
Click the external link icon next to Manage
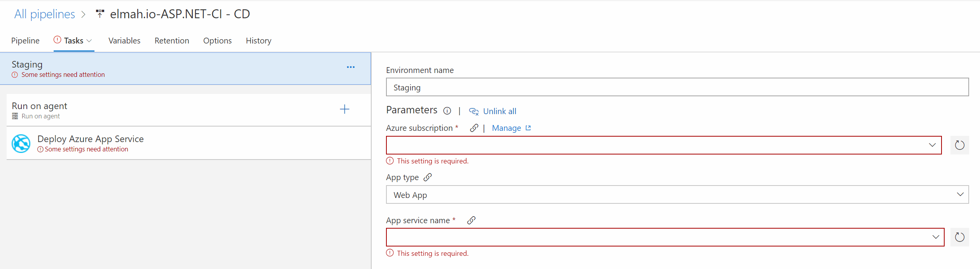[x=528, y=128]
